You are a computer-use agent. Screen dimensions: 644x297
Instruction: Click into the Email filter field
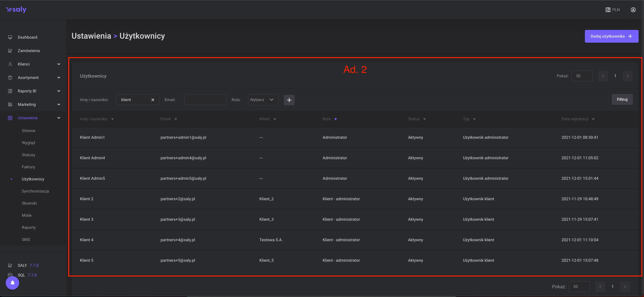click(205, 100)
